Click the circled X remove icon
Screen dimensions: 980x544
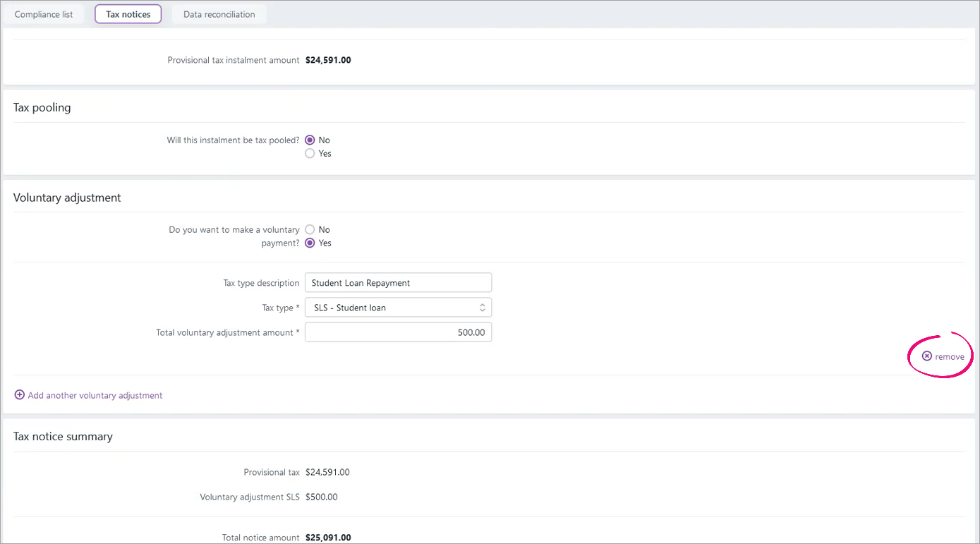[927, 356]
